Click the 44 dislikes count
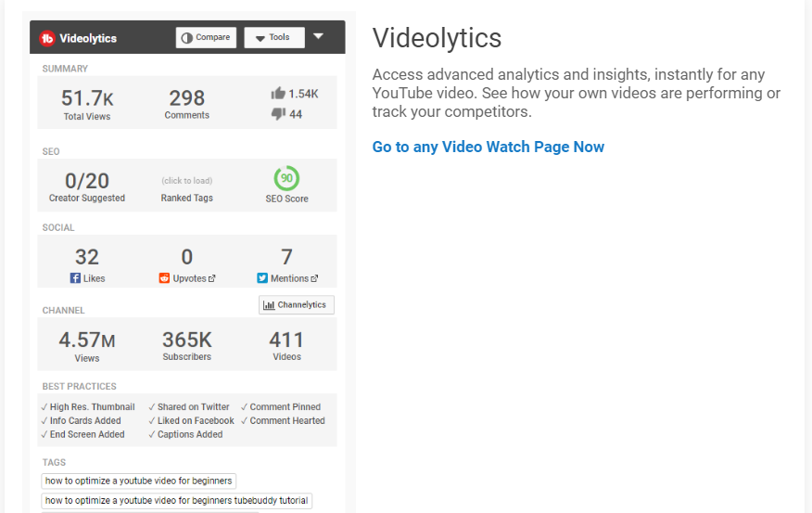Viewport: 812px width, 513px height. click(x=296, y=114)
